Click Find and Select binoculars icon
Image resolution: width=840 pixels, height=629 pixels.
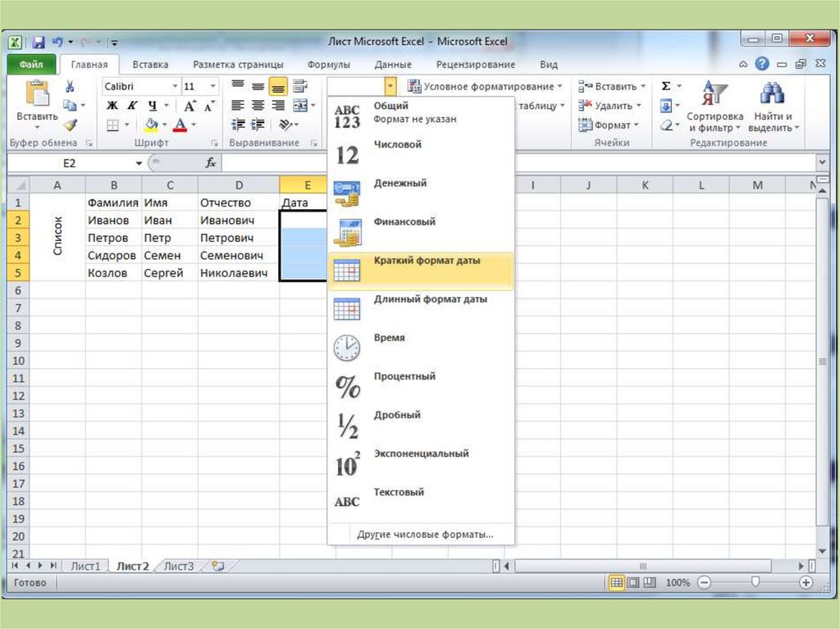point(771,108)
